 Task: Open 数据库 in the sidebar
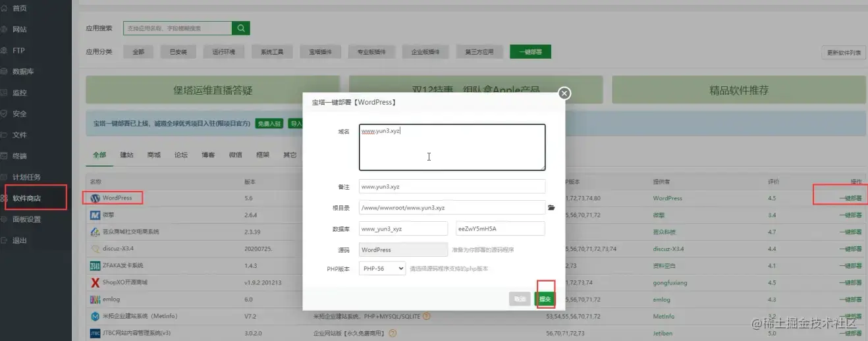click(x=24, y=71)
